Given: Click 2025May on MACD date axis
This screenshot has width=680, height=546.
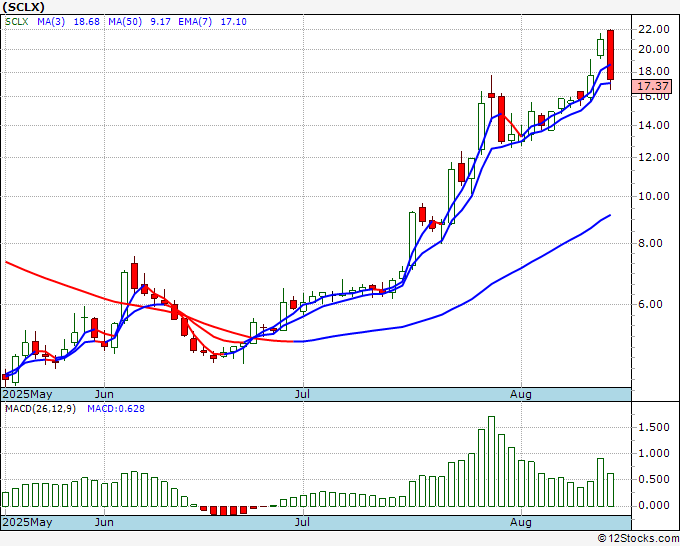Looking at the screenshot, I should point(27,522).
